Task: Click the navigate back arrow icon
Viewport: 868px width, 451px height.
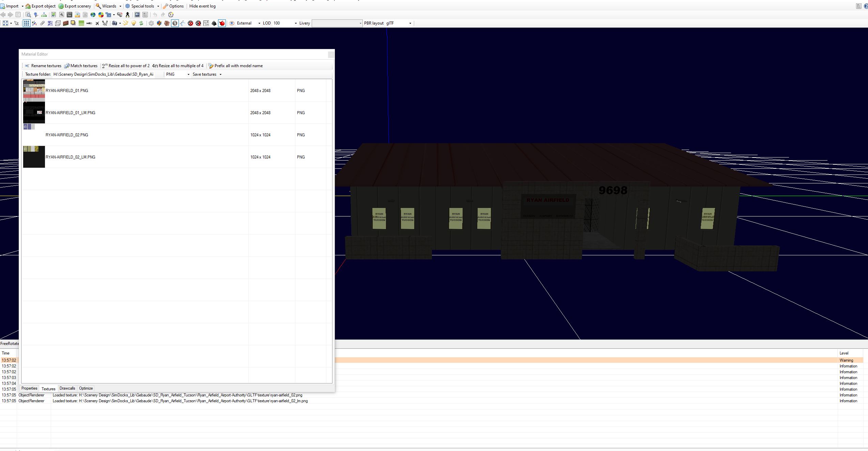Action: pyautogui.click(x=3, y=15)
